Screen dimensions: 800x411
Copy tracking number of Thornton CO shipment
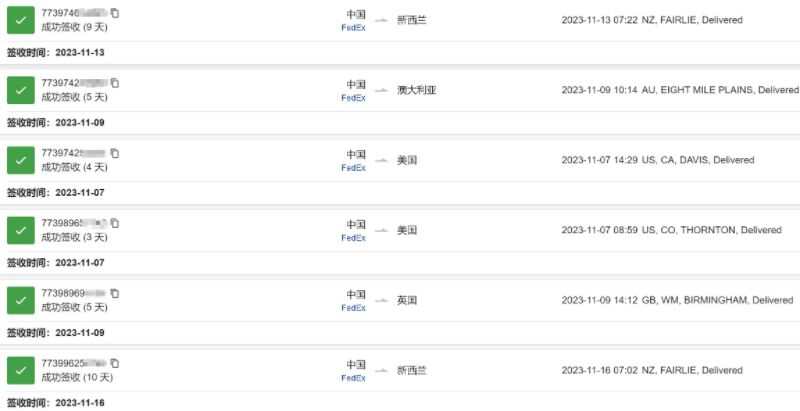(115, 223)
